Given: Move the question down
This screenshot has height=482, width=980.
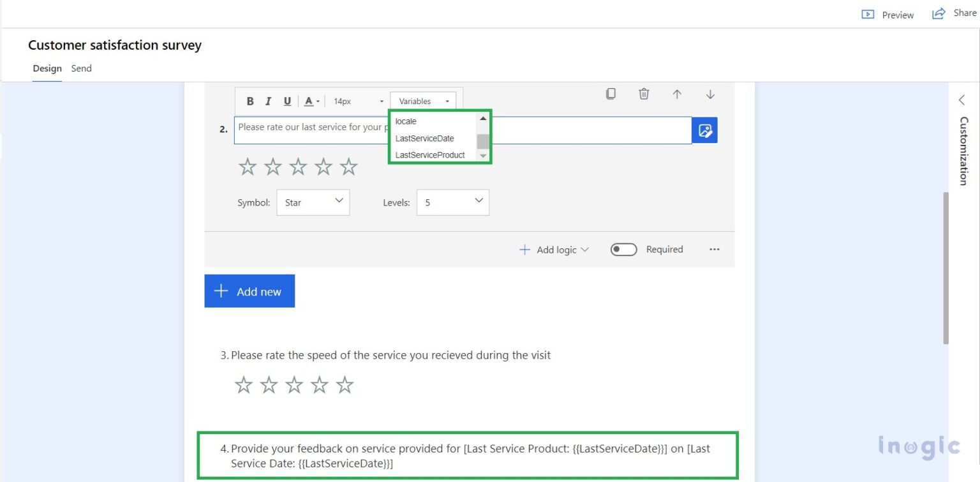Looking at the screenshot, I should click(x=710, y=94).
